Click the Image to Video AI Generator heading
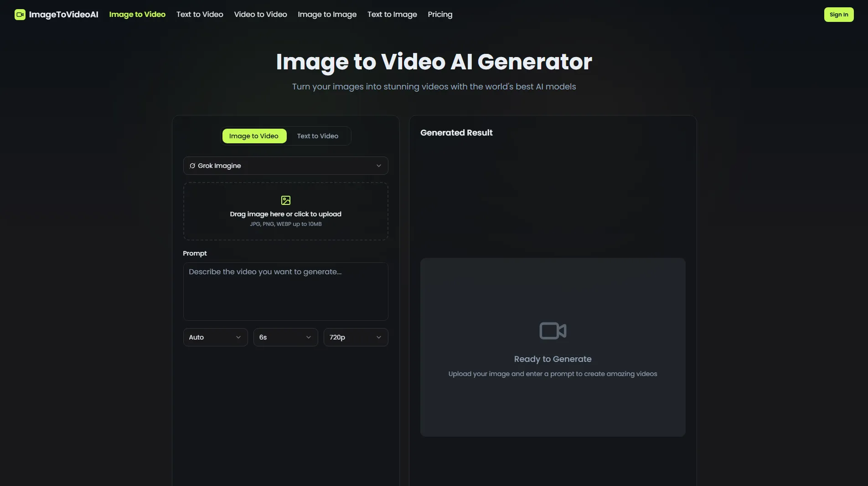Viewport: 868px width, 486px height. (x=434, y=62)
